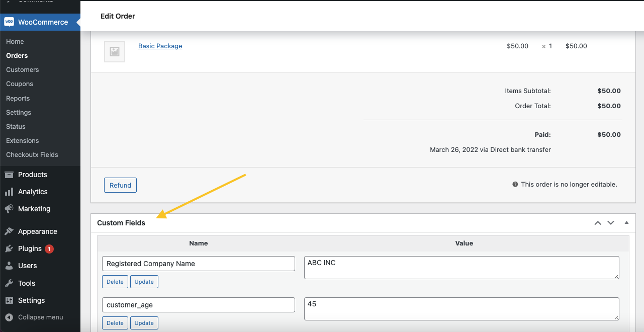The width and height of the screenshot is (644, 332).
Task: Click the 'ABC INC' value textarea
Action: [462, 268]
